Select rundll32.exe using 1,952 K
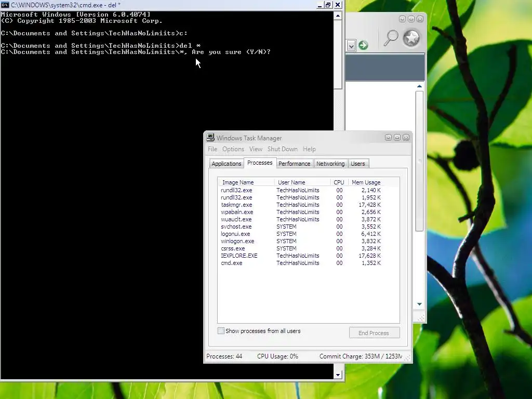Image resolution: width=532 pixels, height=399 pixels. click(301, 197)
